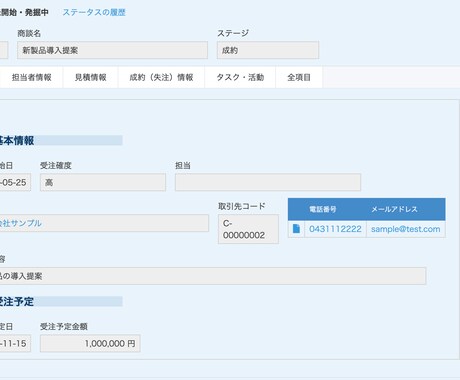Click the field containing の導入提案
Viewport: 460px width, 380px height.
coord(213,276)
